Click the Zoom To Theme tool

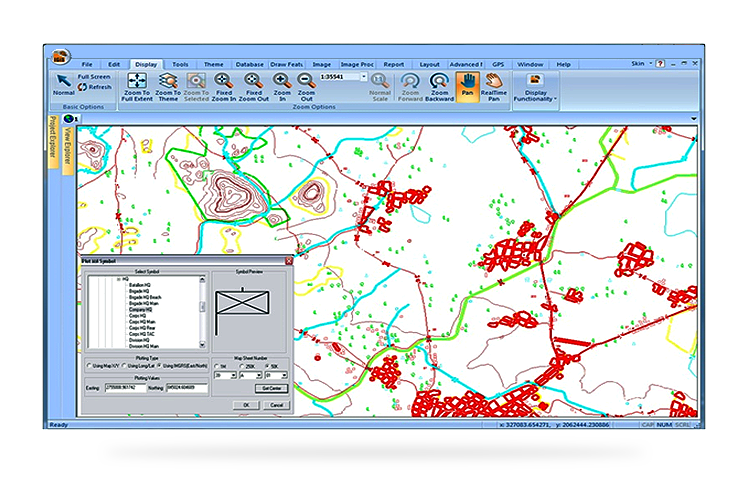click(168, 86)
